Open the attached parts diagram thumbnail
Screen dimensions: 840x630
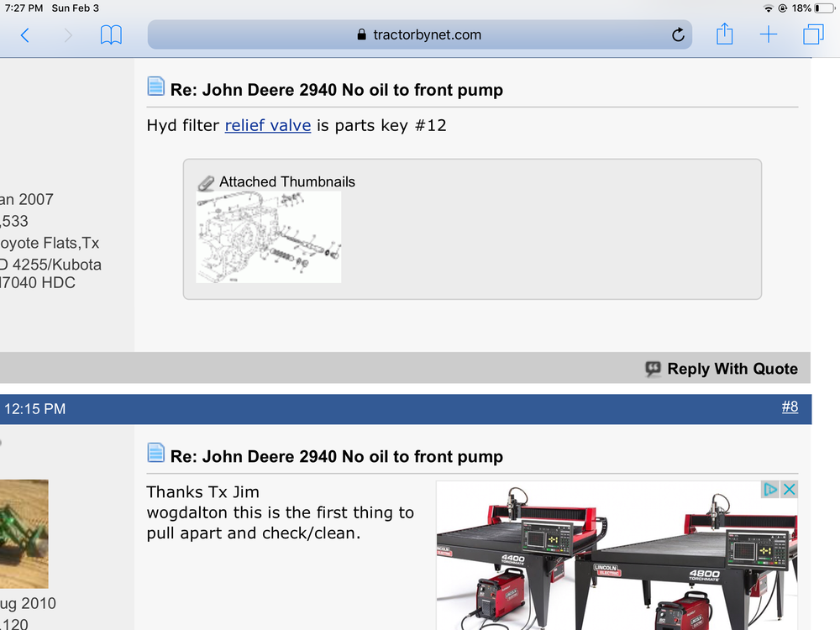point(269,237)
